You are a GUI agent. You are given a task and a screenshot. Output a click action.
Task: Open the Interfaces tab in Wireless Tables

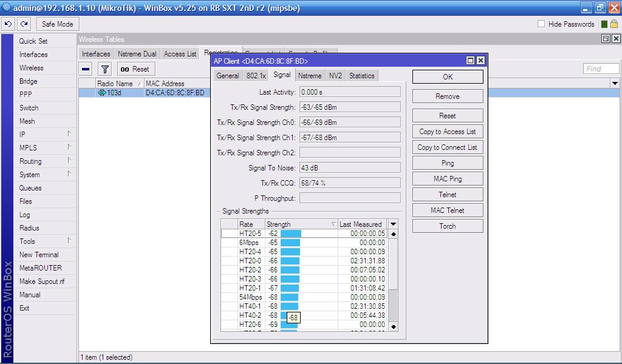click(96, 54)
